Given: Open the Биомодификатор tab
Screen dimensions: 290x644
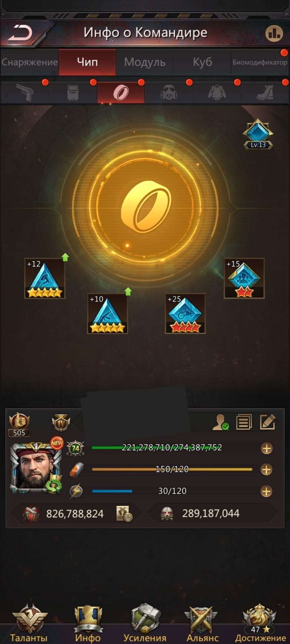Looking at the screenshot, I should [260, 62].
